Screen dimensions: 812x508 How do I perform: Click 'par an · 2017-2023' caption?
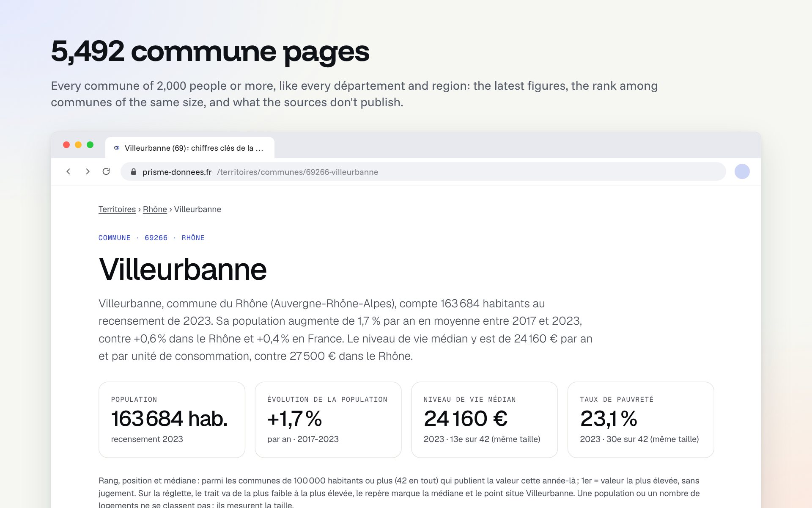pos(303,439)
